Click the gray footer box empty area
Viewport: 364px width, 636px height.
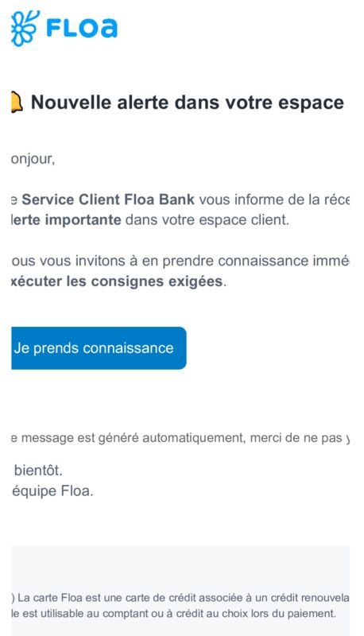click(x=180, y=568)
